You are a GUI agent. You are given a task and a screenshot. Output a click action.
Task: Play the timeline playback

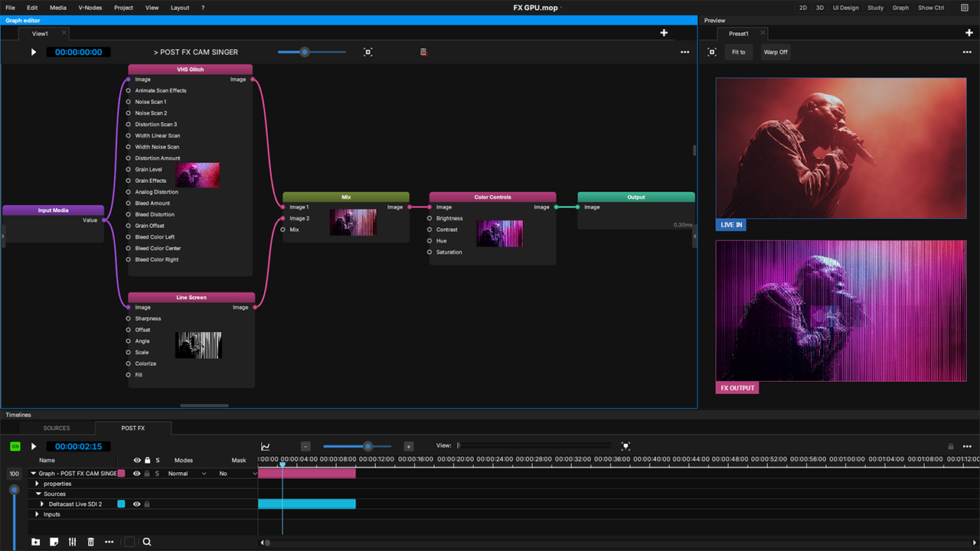[x=34, y=446]
